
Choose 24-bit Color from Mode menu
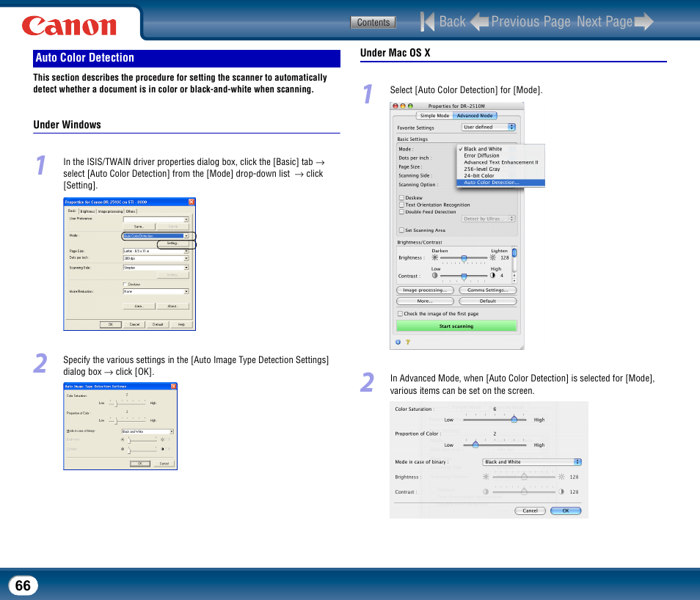(x=500, y=176)
